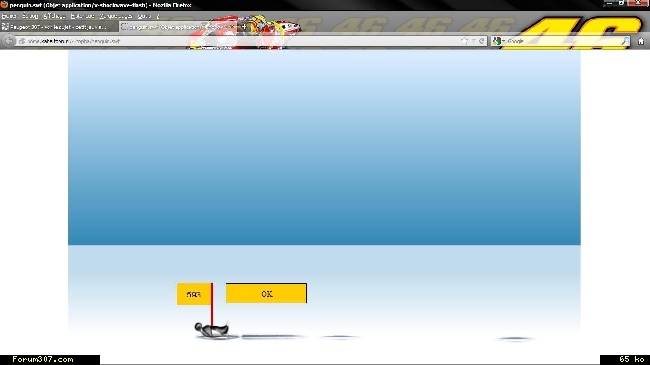The width and height of the screenshot is (650, 365).
Task: Open the Firefox home page icon
Action: 641,41
